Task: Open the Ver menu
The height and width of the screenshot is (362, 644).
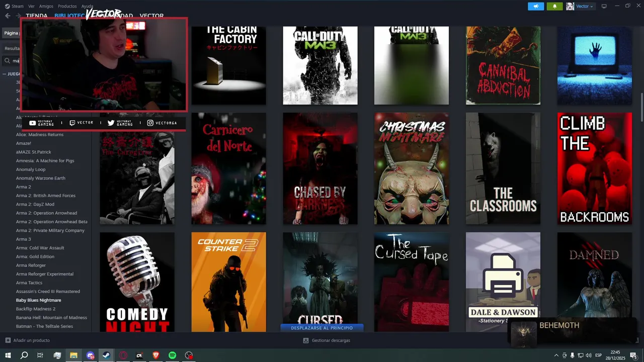Action: pos(32,6)
